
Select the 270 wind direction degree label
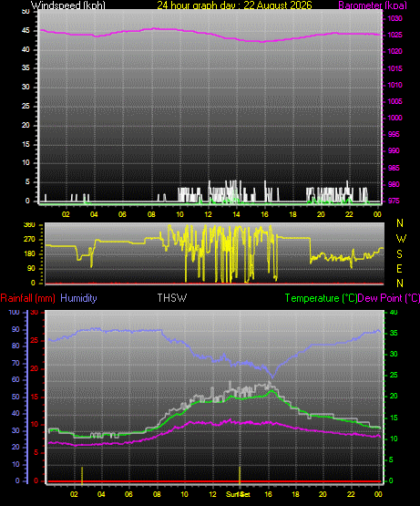pyautogui.click(x=29, y=240)
